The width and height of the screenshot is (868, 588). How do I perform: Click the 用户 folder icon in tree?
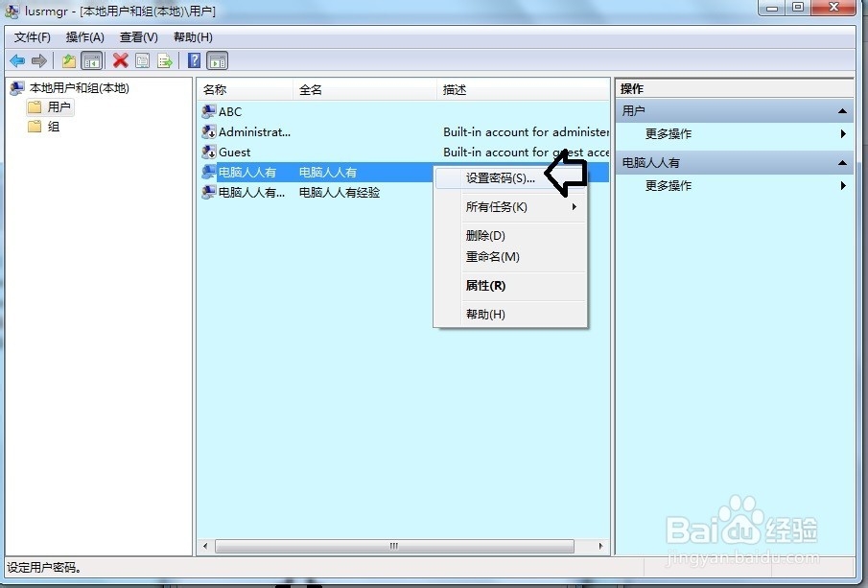[x=35, y=106]
